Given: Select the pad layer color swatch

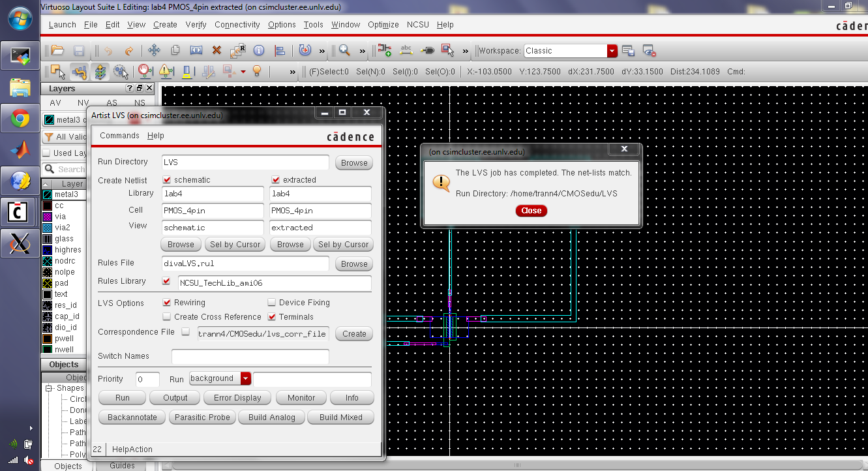Looking at the screenshot, I should coord(47,283).
